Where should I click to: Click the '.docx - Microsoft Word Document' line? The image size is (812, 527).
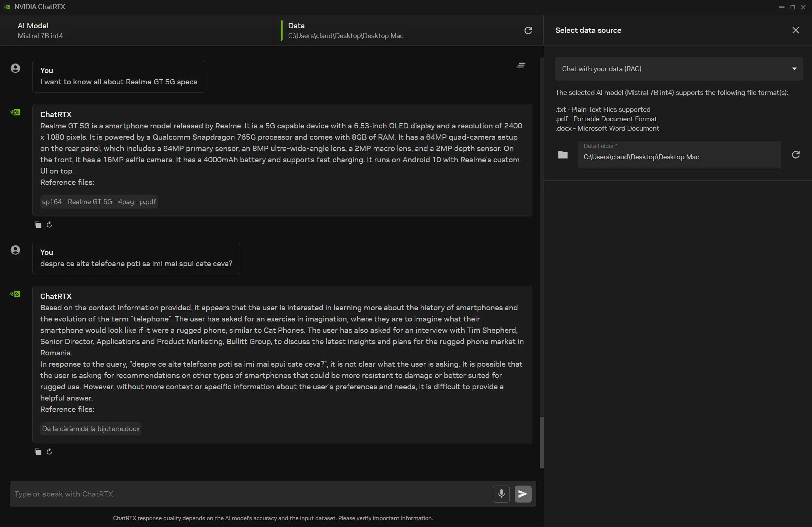[607, 128]
